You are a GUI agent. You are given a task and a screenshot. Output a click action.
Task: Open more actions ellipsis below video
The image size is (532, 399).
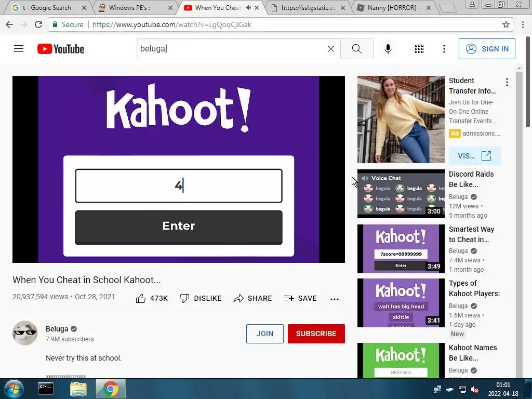click(335, 299)
